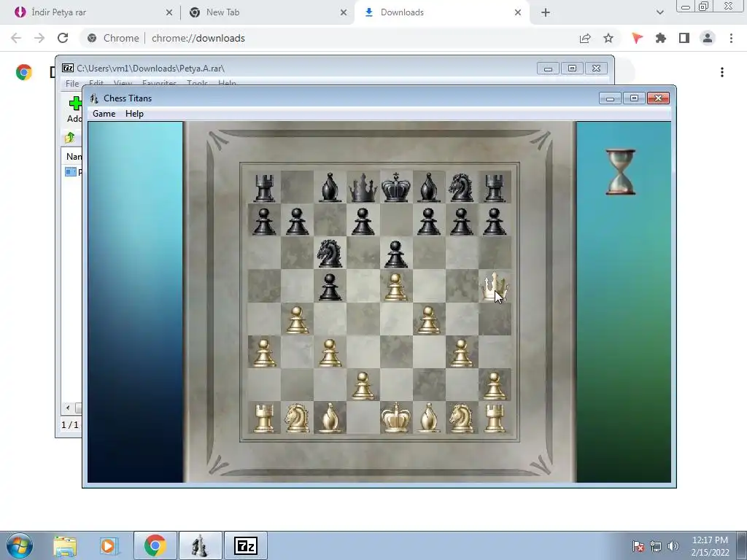Open the Chrome profile avatar
Viewport: 747px width, 560px height.
(x=708, y=38)
